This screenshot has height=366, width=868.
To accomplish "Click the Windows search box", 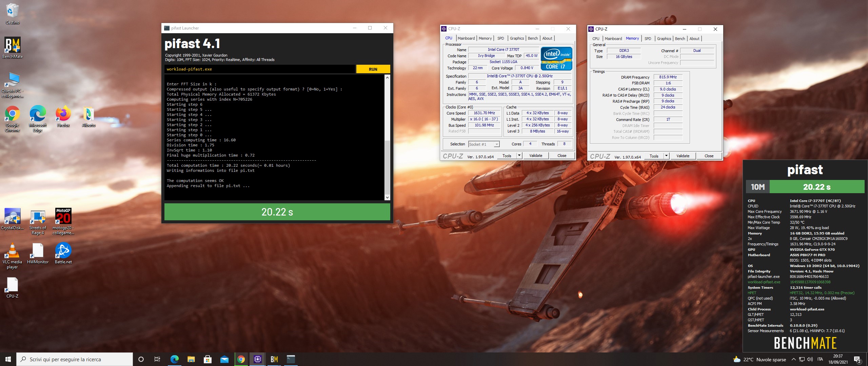I will pyautogui.click(x=75, y=359).
